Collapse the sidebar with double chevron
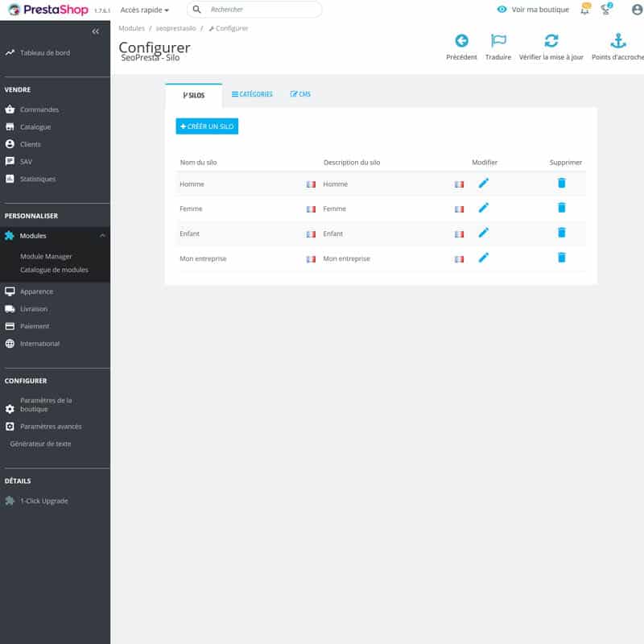The image size is (644, 644). coord(96,31)
